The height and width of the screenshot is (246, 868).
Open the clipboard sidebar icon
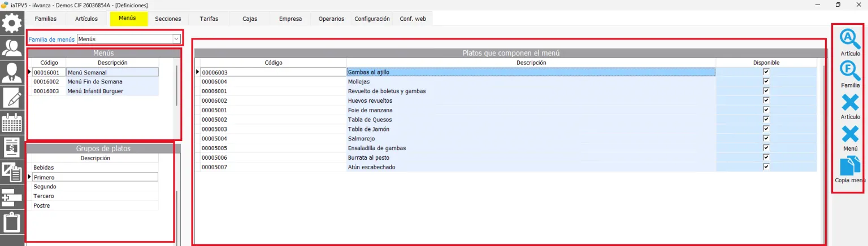coord(12,222)
